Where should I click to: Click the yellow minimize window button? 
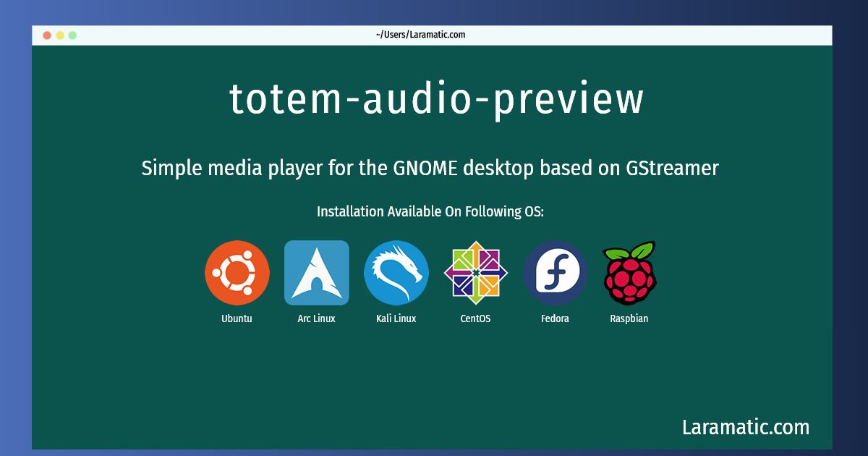click(60, 35)
